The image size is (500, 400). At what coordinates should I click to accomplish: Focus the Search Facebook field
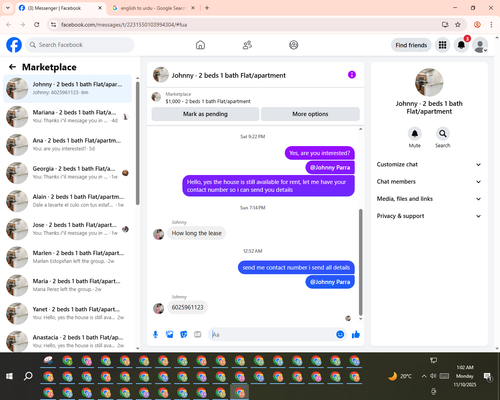[x=80, y=45]
